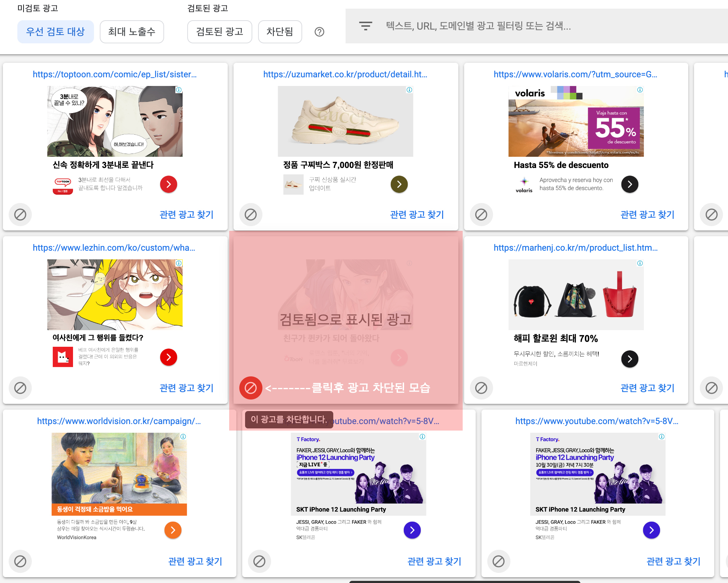The width and height of the screenshot is (728, 583).
Task: Open the uzumarket.co.kr product URL link
Action: pyautogui.click(x=345, y=74)
